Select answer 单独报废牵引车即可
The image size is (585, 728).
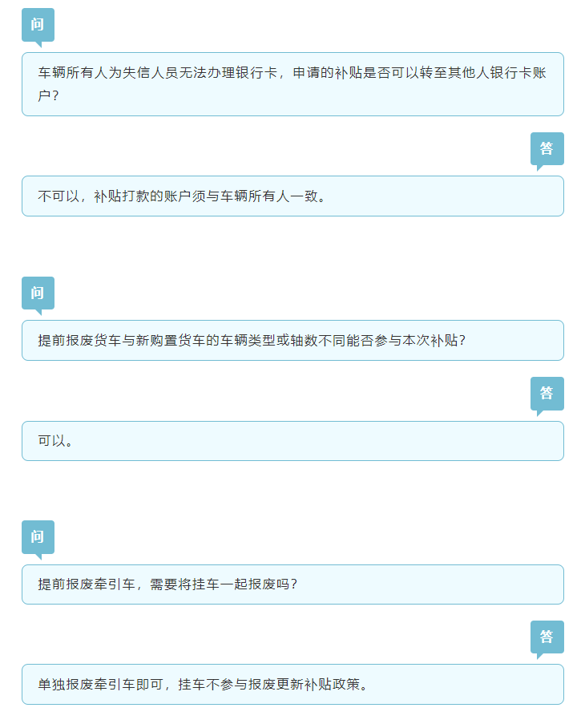(x=292, y=684)
